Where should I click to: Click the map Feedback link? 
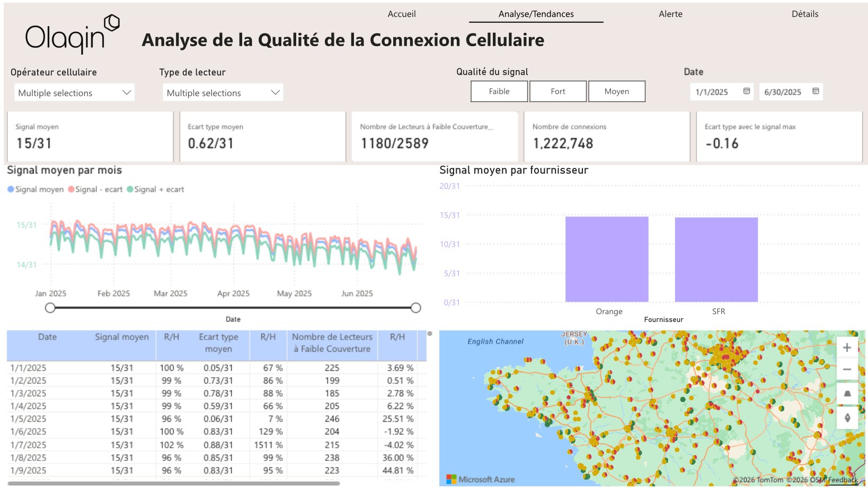[x=843, y=480]
